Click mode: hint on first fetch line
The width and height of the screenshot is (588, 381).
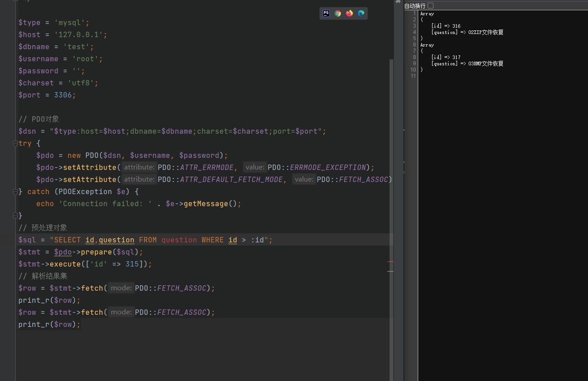pyautogui.click(x=121, y=288)
